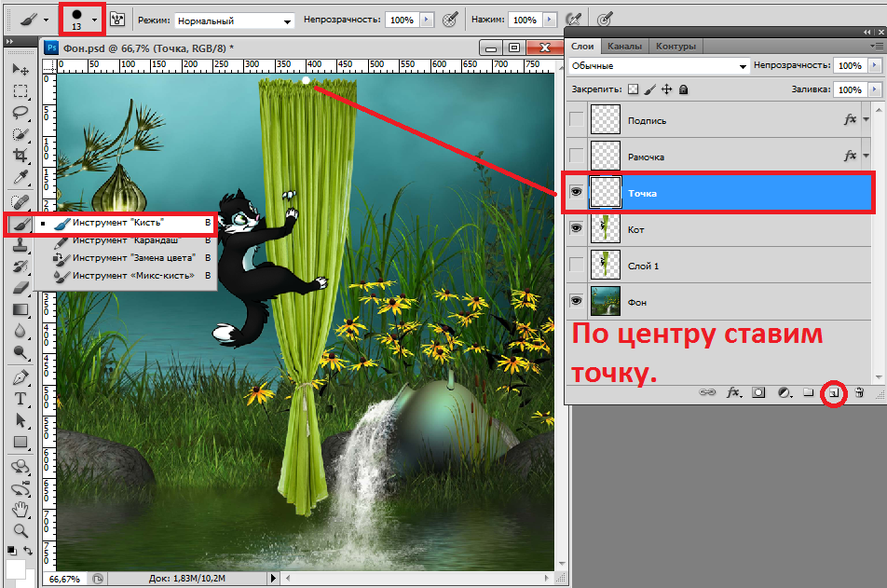Select the Clone Stamp tool
887x588 pixels.
(x=20, y=245)
